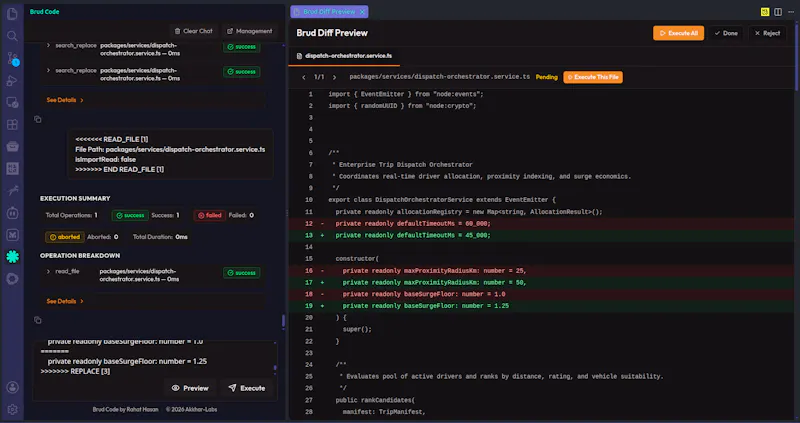
Task: Click the Execute This File button
Action: pyautogui.click(x=593, y=78)
